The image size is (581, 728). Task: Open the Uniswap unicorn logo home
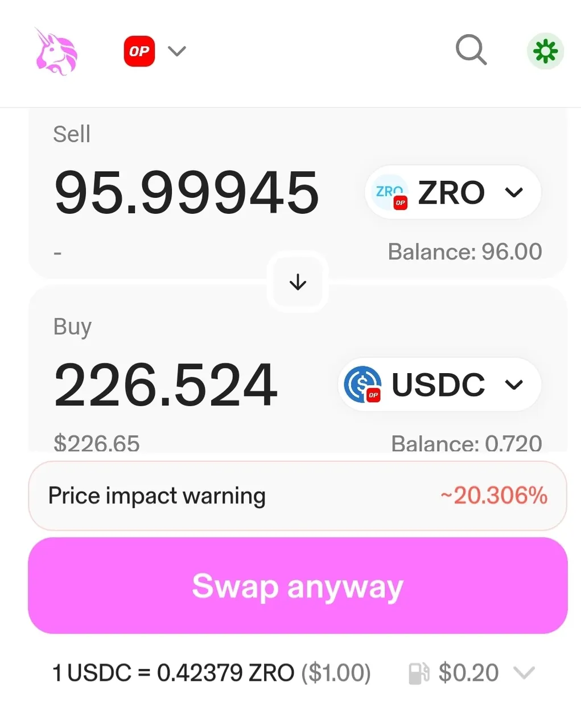(56, 51)
